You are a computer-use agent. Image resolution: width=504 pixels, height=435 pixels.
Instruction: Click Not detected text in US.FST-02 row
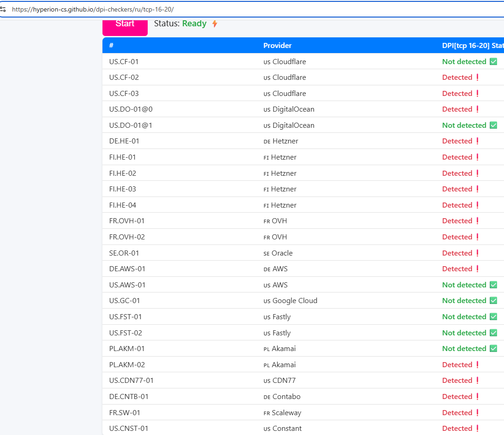click(x=464, y=333)
